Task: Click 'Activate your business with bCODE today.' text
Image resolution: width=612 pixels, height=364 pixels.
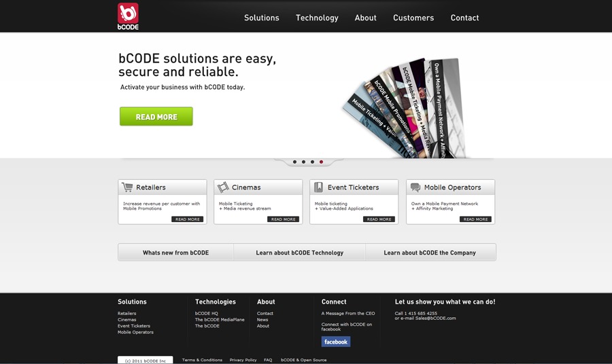Action: point(182,88)
